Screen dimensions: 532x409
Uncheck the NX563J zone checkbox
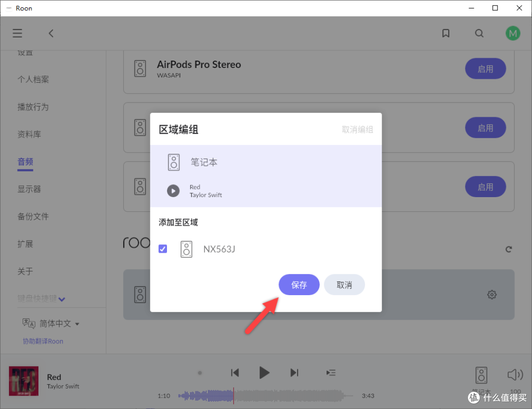163,249
